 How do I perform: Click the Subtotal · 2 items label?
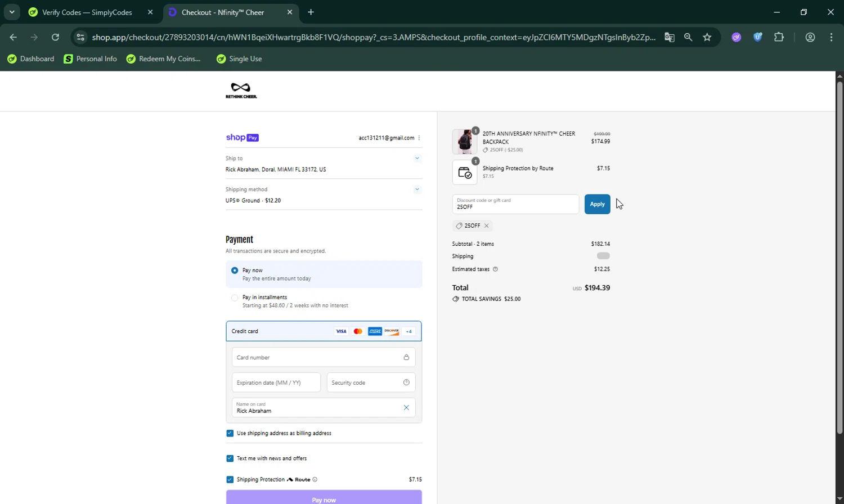473,244
